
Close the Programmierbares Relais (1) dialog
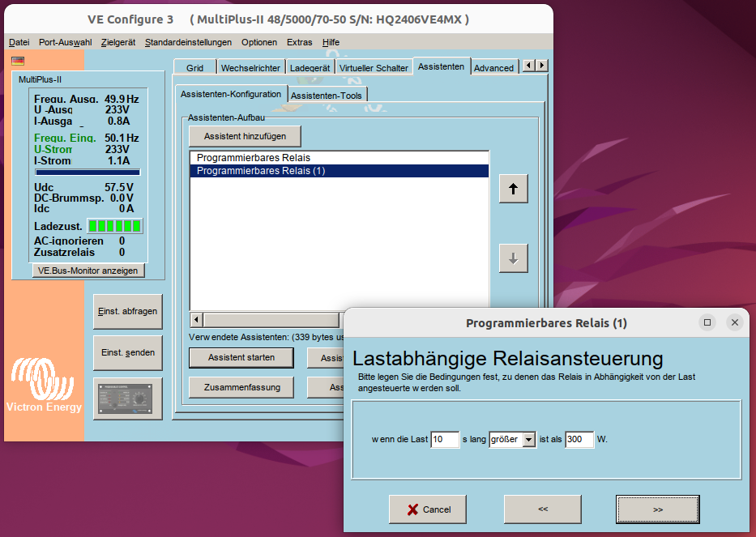coord(735,322)
